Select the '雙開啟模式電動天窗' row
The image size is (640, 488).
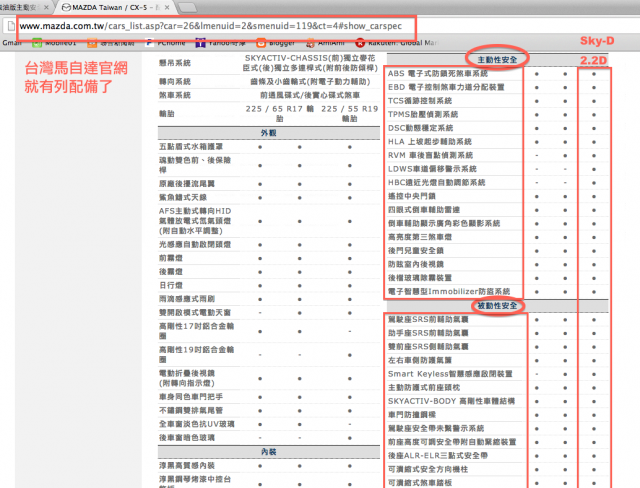[x=269, y=313]
